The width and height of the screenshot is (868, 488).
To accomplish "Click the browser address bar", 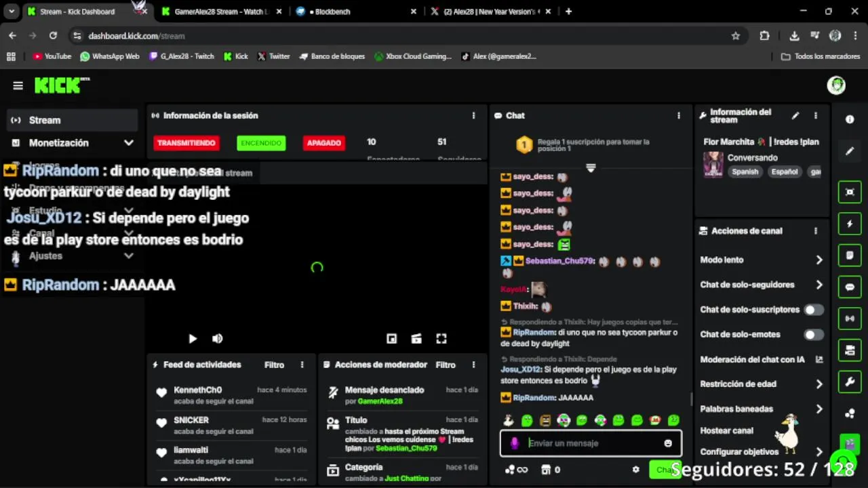I will [407, 36].
